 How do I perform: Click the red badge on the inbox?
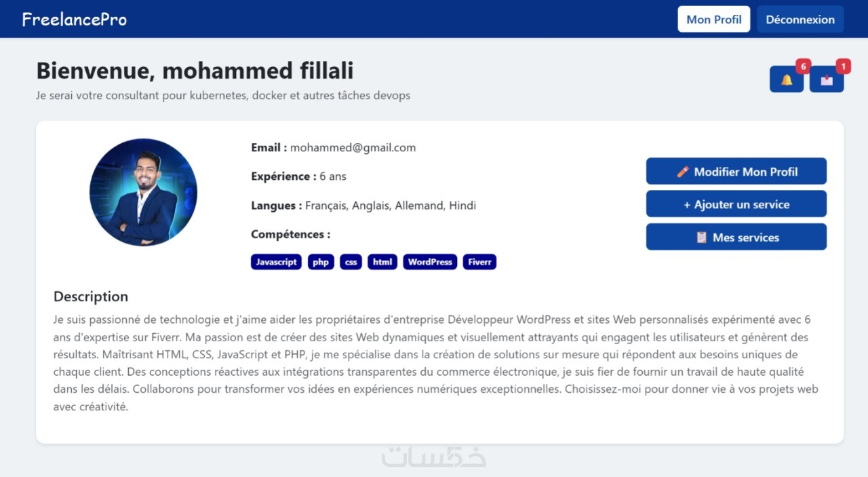(x=843, y=66)
